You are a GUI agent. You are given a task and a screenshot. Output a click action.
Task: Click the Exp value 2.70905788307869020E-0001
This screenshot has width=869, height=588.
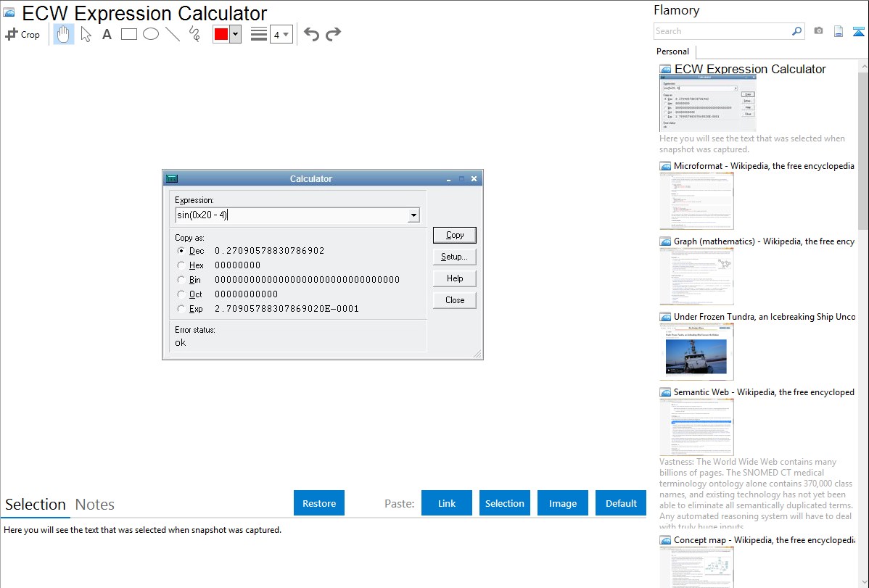tap(287, 309)
